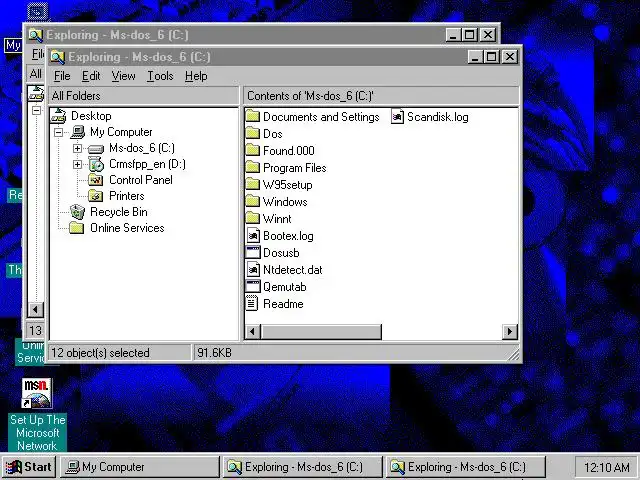640x480 pixels.
Task: Select the Windows folder icon
Action: click(253, 202)
